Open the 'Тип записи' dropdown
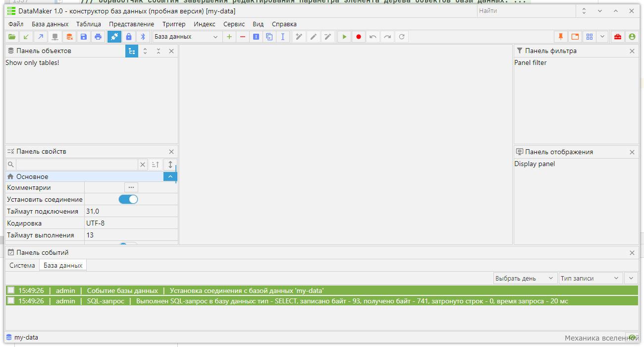The width and height of the screenshot is (644, 347). pyautogui.click(x=590, y=278)
